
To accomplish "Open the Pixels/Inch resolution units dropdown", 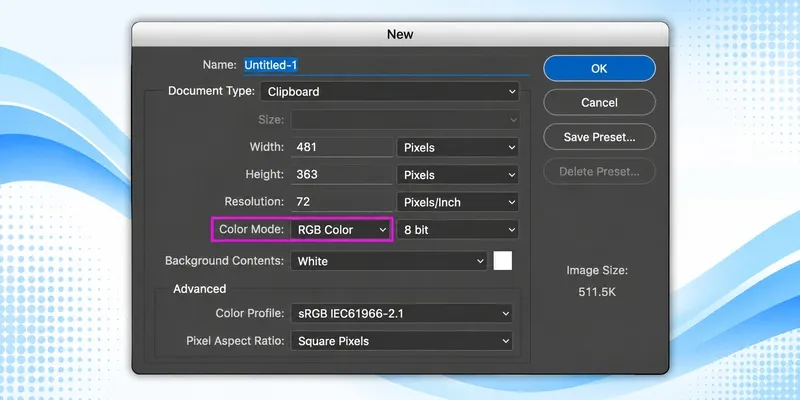I will click(x=458, y=202).
